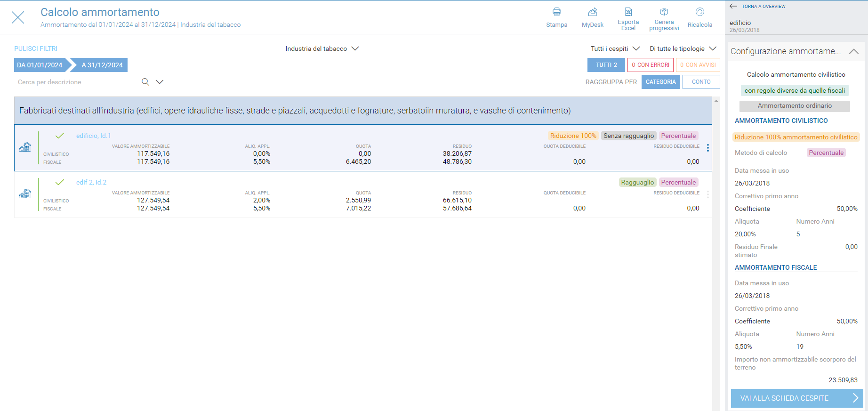Click the Stampa printer icon

tap(556, 12)
